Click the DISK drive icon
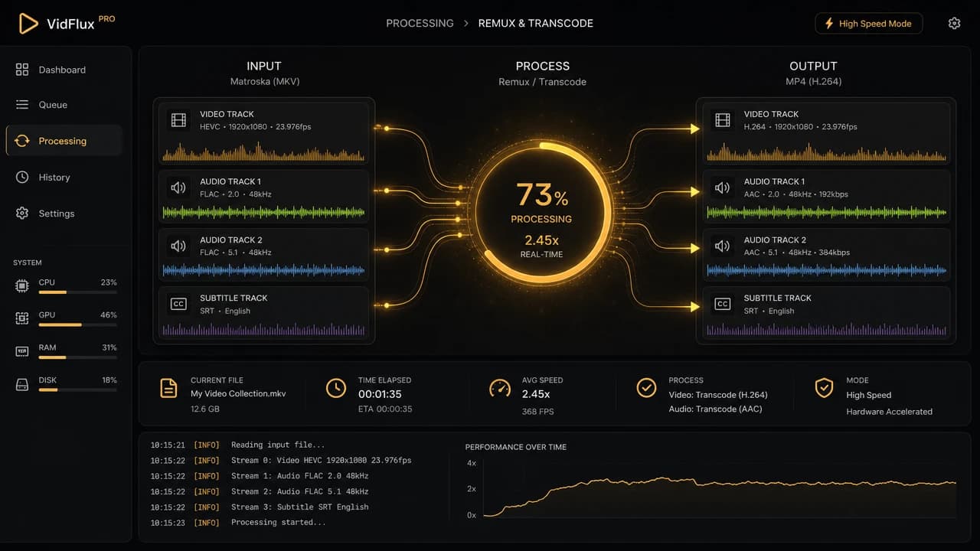 click(x=22, y=384)
